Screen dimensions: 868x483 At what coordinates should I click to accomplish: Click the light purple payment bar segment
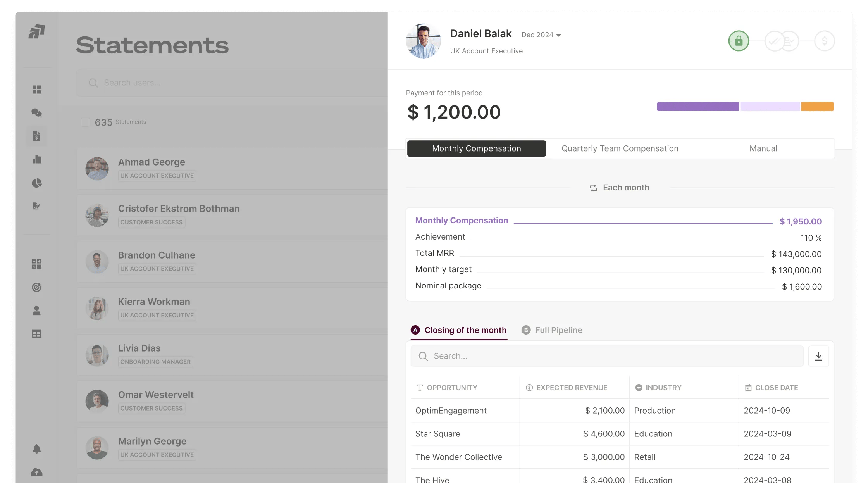click(770, 107)
